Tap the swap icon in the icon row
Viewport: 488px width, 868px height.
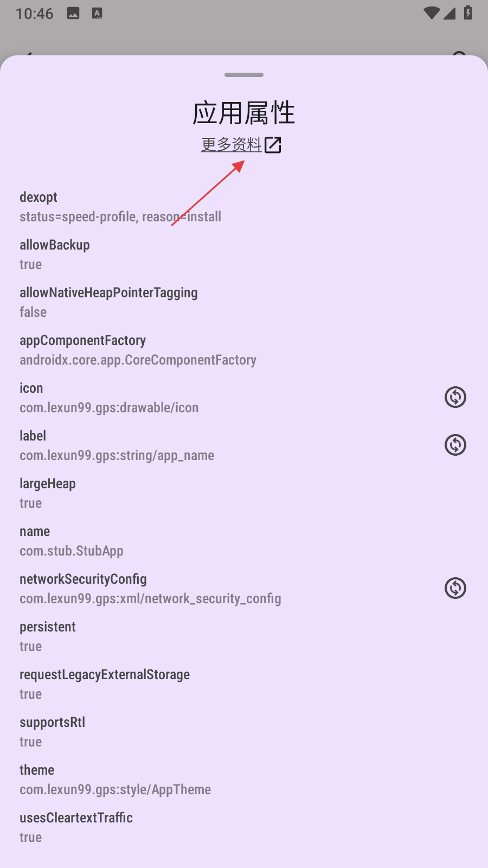point(455,397)
